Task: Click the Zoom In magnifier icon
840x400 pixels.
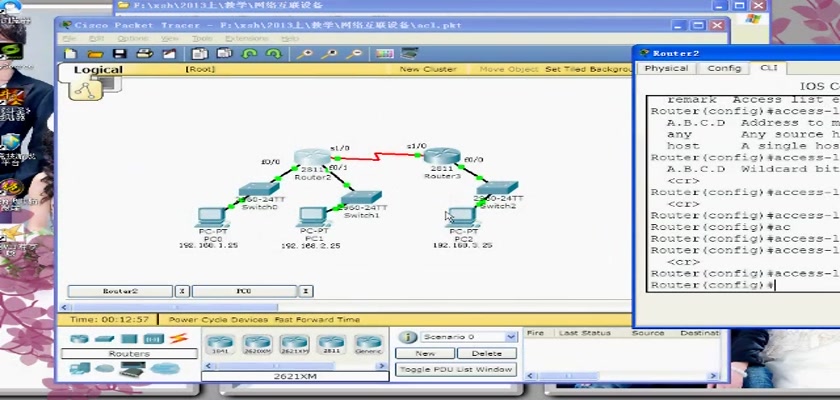Action: tap(305, 54)
